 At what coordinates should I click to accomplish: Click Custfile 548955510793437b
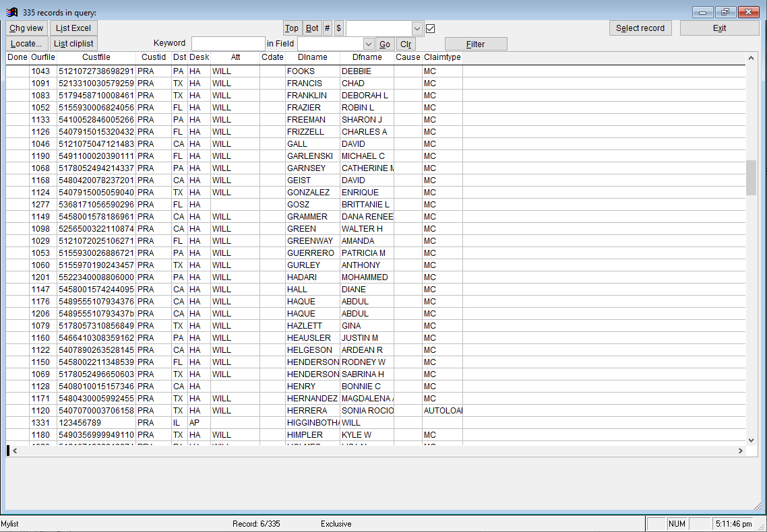point(96,314)
